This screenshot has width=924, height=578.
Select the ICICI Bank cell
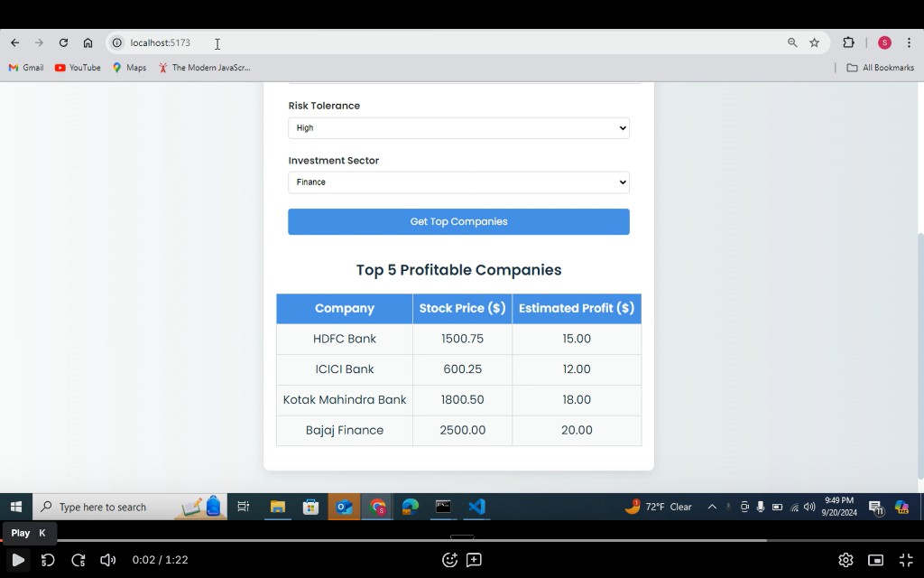(x=344, y=369)
